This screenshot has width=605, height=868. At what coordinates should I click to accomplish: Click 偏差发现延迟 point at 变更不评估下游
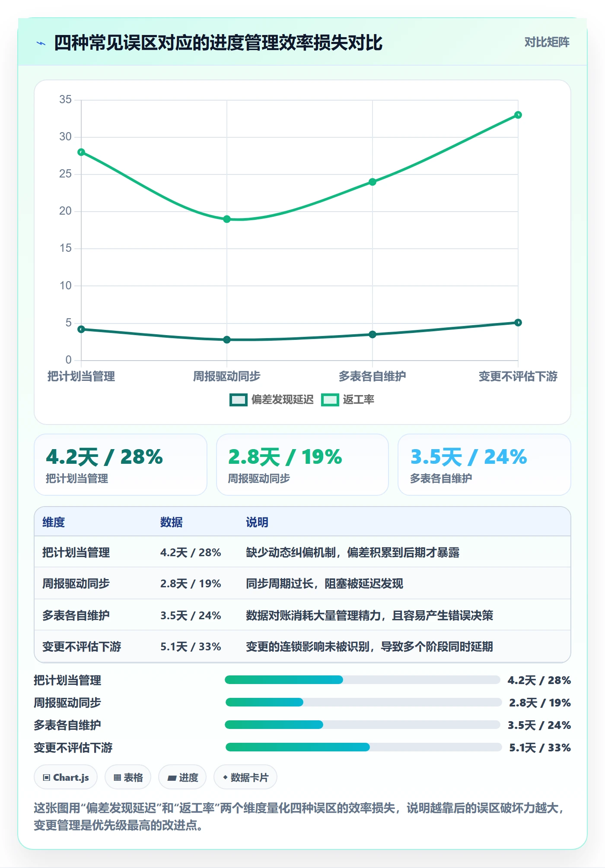coord(518,323)
